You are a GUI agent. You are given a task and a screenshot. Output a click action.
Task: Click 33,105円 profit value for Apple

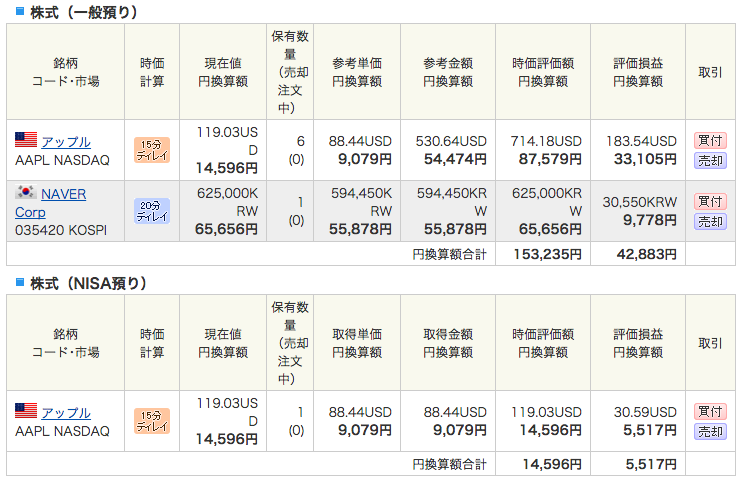[645, 159]
